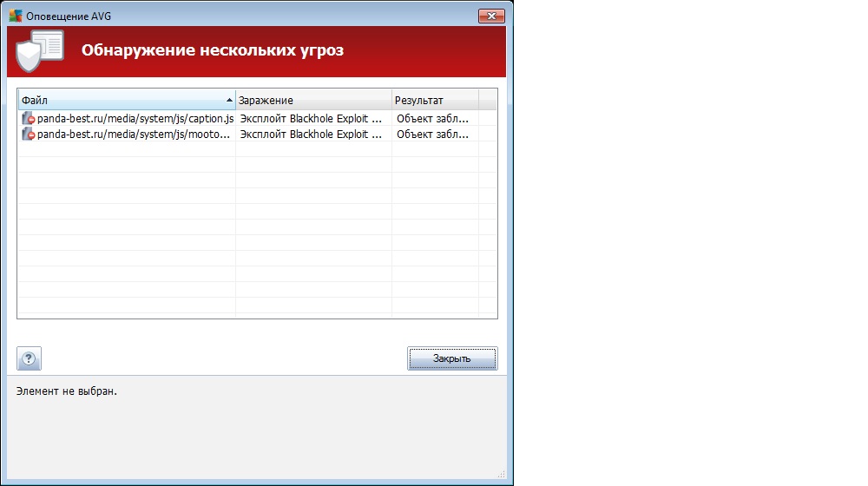Open help via the question mark button
Viewport: 868px width, 486px height.
[29, 358]
